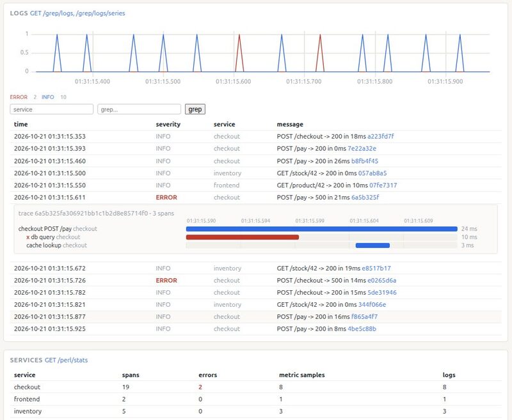
Task: Open trace link 7e22a32e
Action: point(362,148)
